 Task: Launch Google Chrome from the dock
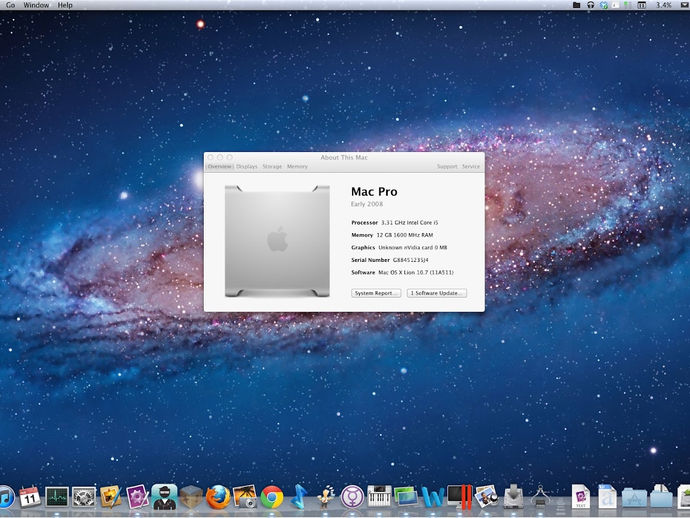point(272,497)
